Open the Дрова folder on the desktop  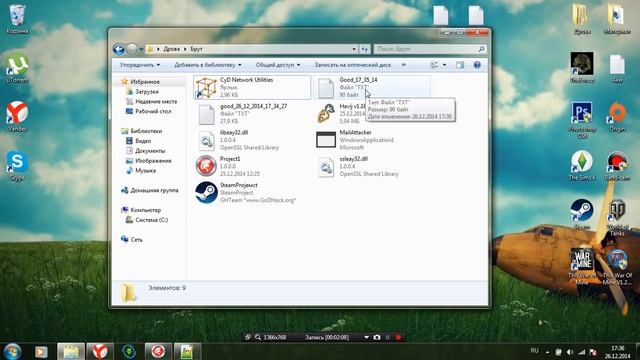pos(582,18)
